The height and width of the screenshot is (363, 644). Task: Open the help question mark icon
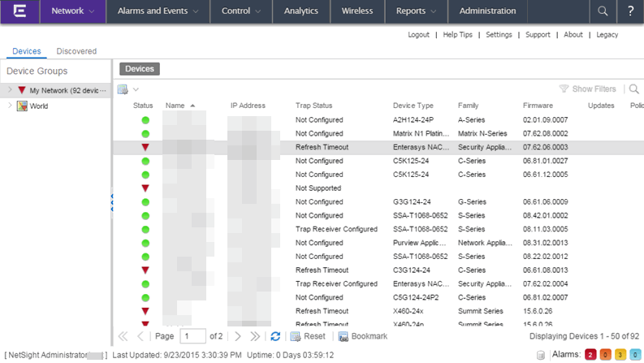[630, 11]
